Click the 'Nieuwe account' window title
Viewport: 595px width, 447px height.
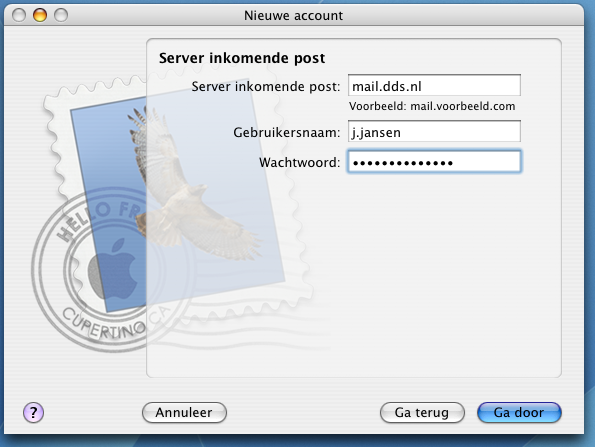coord(293,16)
